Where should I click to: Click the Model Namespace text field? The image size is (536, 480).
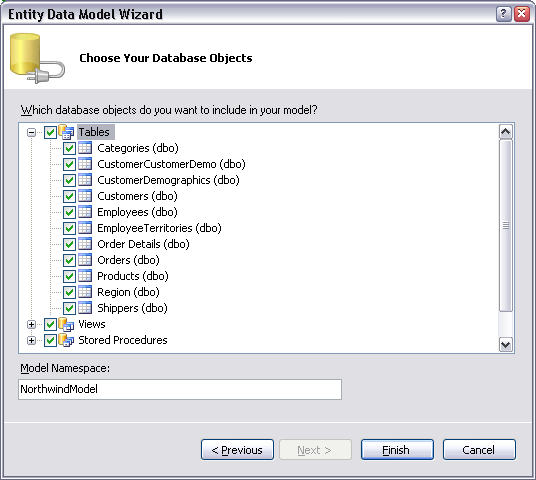tap(180, 389)
